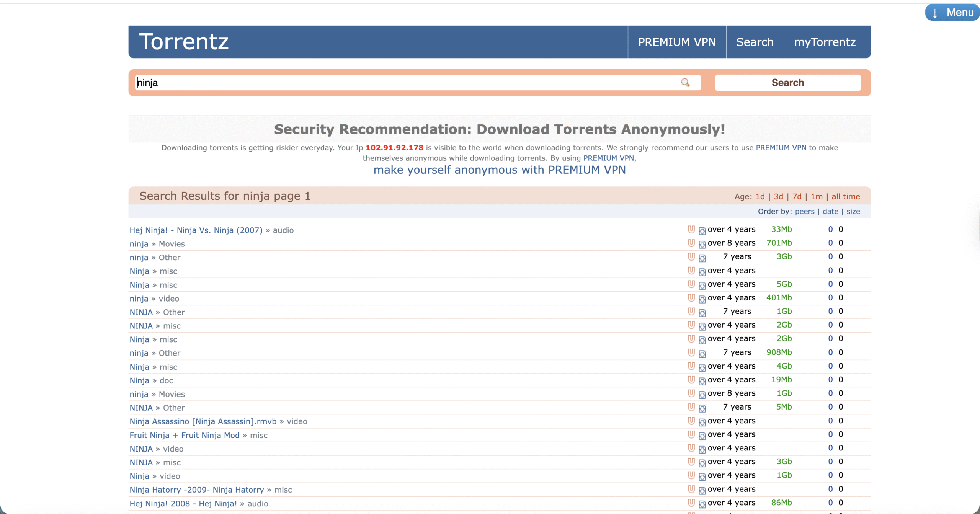Click download icon for Ninja Hatorry row
The image size is (980, 514).
[702, 490]
